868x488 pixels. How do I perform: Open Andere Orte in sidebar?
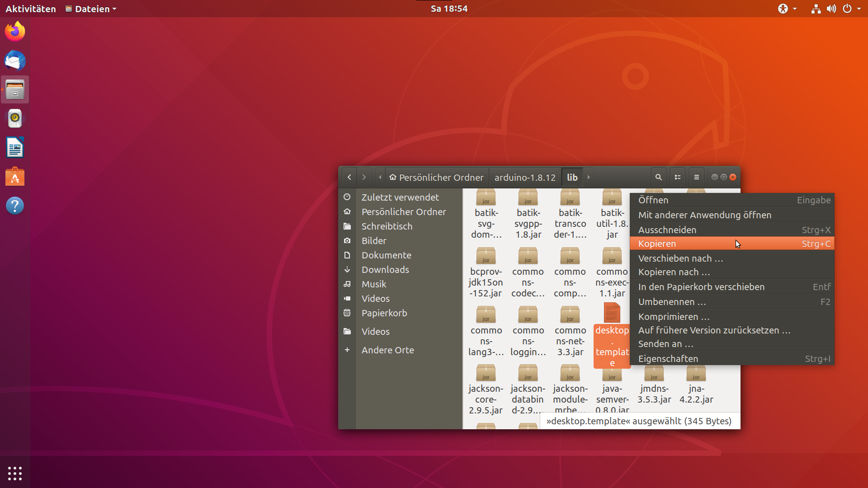pos(400,350)
